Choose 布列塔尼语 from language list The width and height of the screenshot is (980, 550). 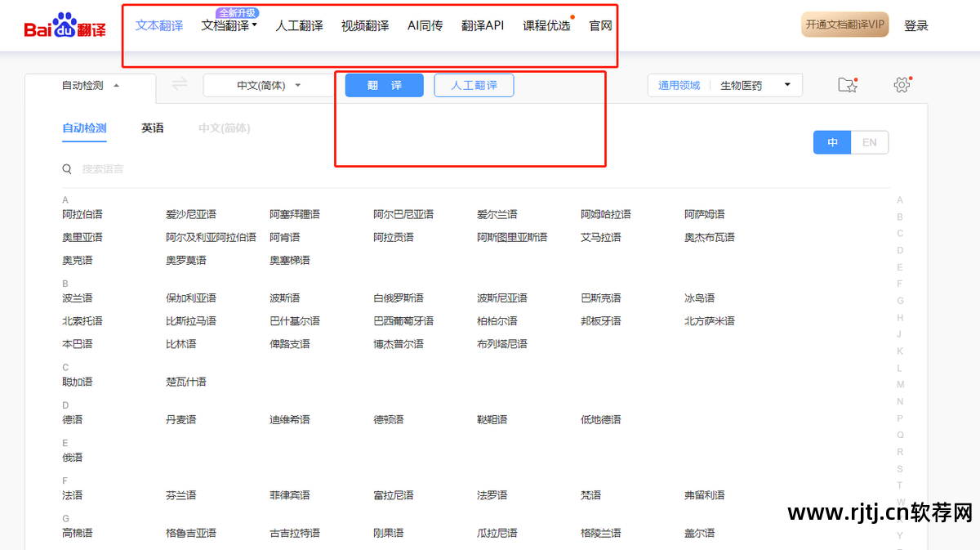pos(502,343)
